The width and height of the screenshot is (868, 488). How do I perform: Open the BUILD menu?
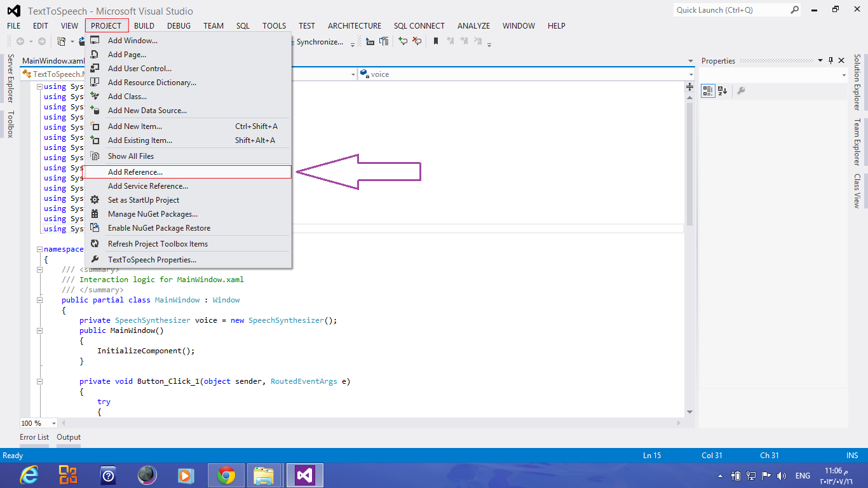coord(144,25)
